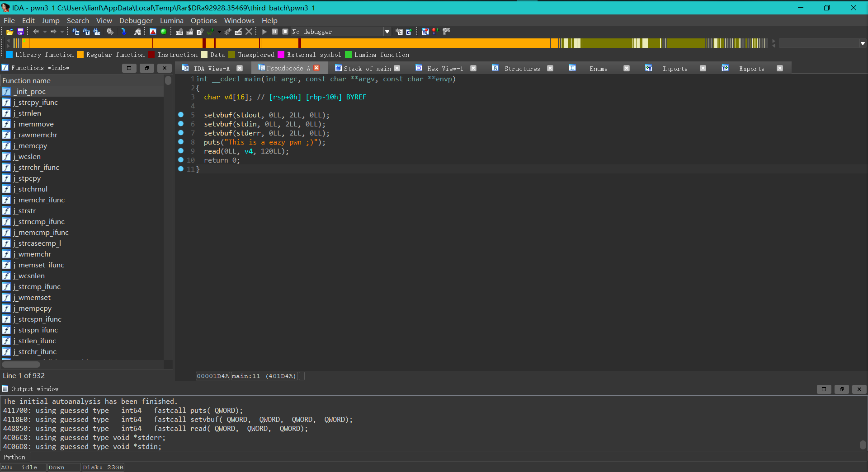The height and width of the screenshot is (472, 868).
Task: Toggle breakpoint dot on line 7
Action: click(181, 133)
